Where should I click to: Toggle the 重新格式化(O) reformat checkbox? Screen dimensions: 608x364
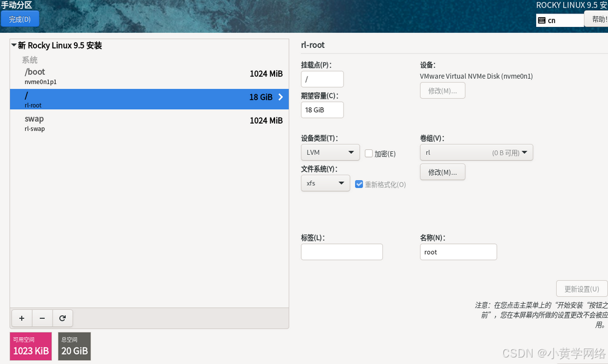tap(359, 184)
